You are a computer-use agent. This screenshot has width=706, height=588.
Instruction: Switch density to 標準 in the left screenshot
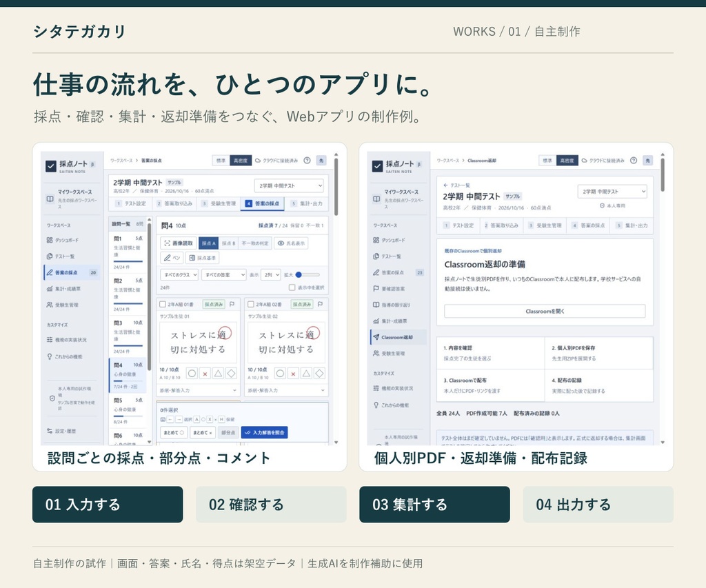tap(221, 161)
